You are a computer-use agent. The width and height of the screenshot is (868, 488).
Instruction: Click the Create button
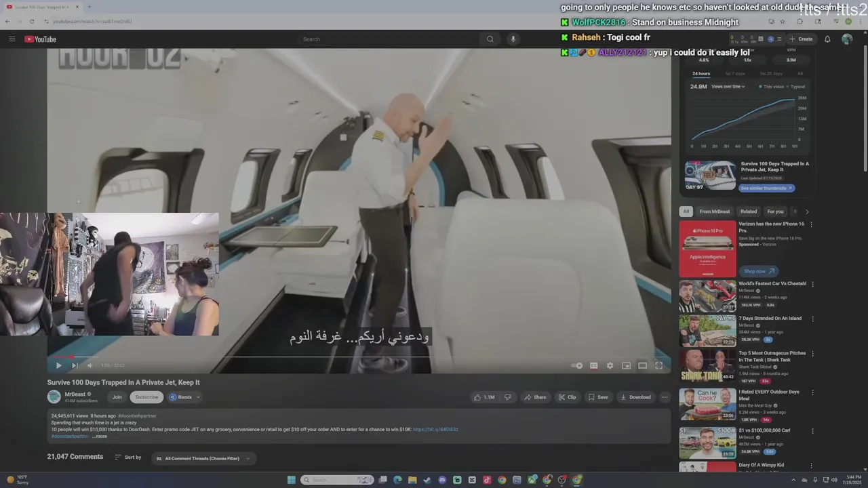pos(801,39)
